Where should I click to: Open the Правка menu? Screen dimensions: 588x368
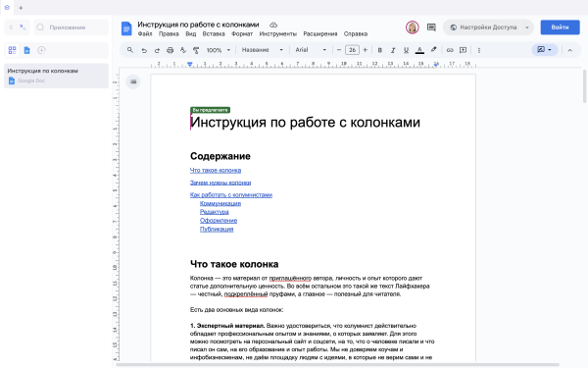[169, 33]
